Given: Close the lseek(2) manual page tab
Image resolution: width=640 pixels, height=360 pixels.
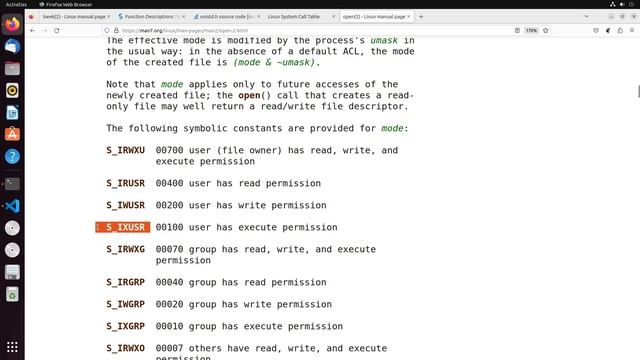Looking at the screenshot, I should pyautogui.click(x=109, y=17).
